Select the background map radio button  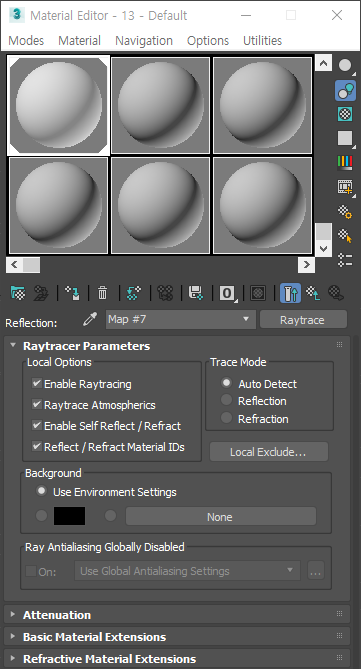pos(111,516)
